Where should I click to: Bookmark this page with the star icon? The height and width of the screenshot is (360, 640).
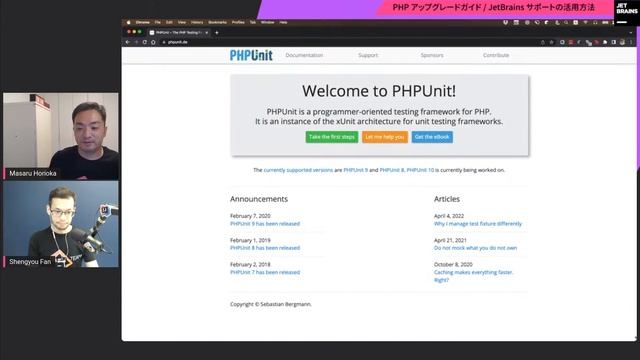point(551,42)
